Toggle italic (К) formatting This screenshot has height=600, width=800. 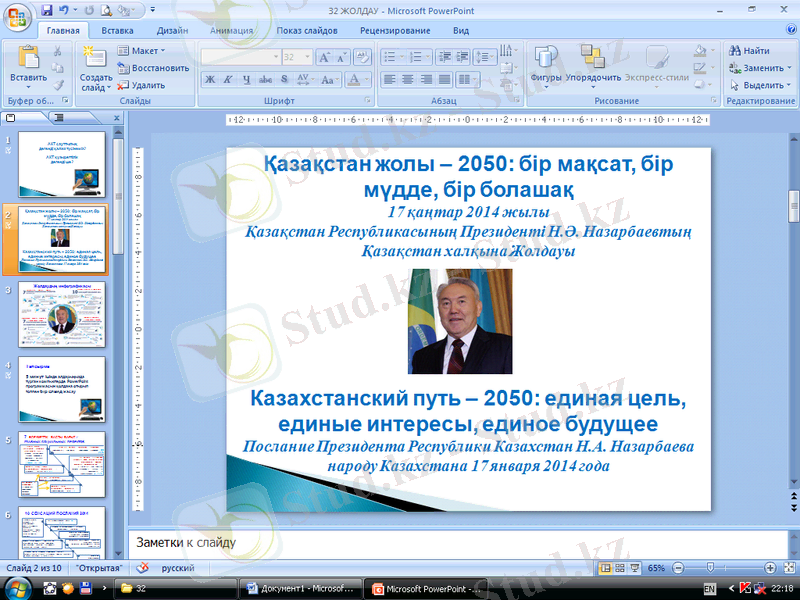click(229, 79)
